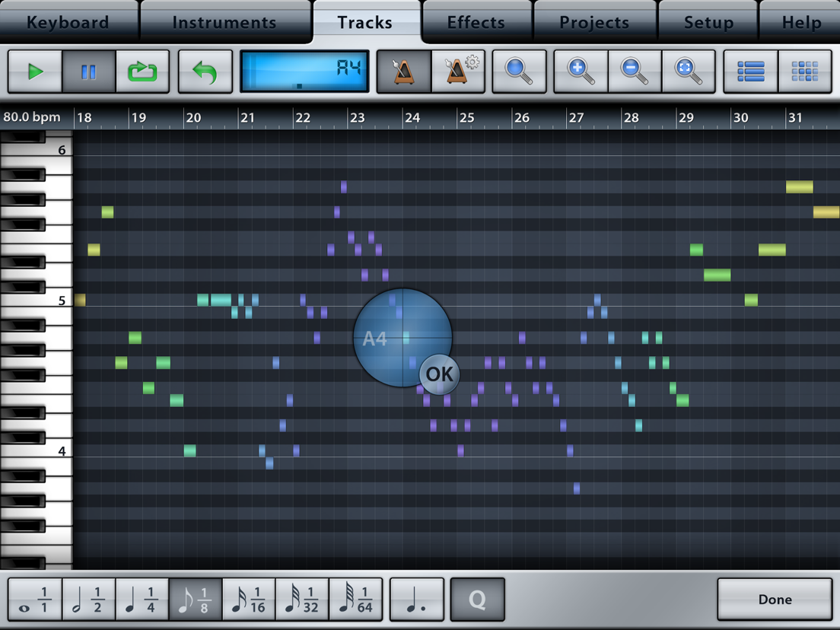Apply quantization with the Q button
The height and width of the screenshot is (630, 840).
pos(477,600)
